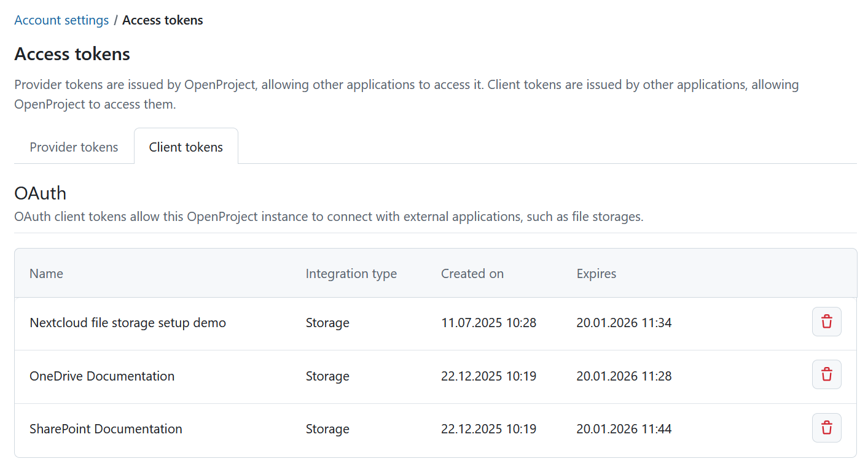
Task: Click the expiry date of the SharePoint token
Action: pyautogui.click(x=624, y=428)
